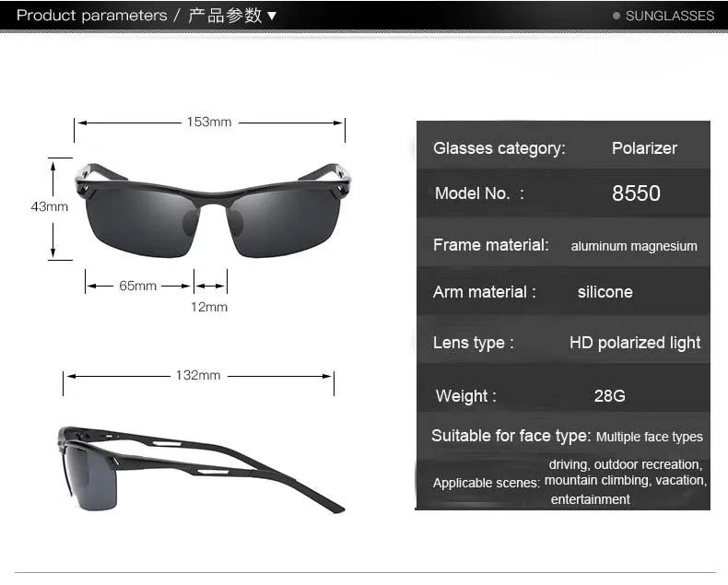Click the triangle arrow beside 产品参数
Screen dimensions: 728x585
coord(272,16)
